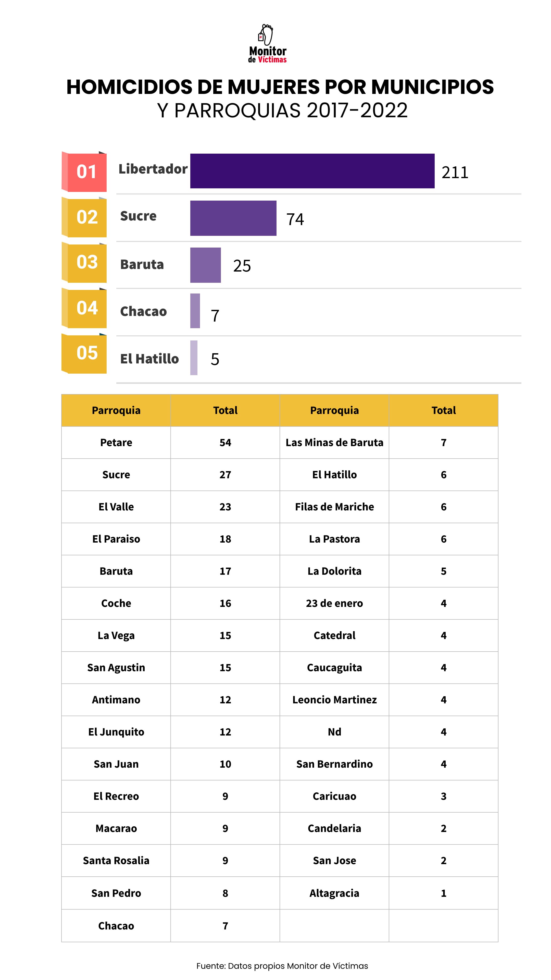Click the rightmost Total column header
Image resolution: width=551 pixels, height=980 pixels.
(x=443, y=410)
